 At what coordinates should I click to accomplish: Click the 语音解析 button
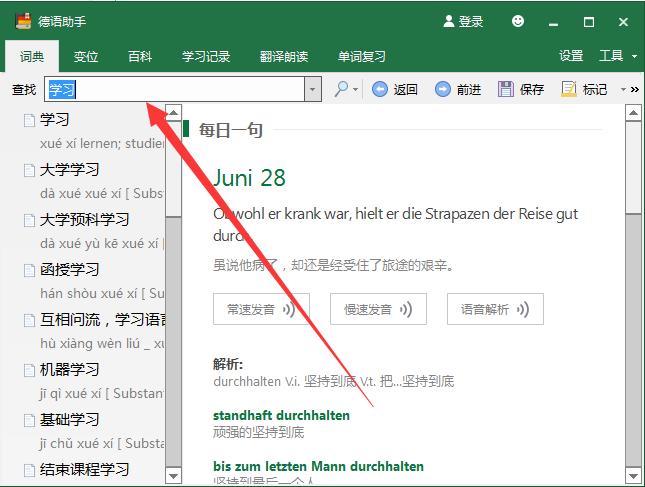(495, 309)
